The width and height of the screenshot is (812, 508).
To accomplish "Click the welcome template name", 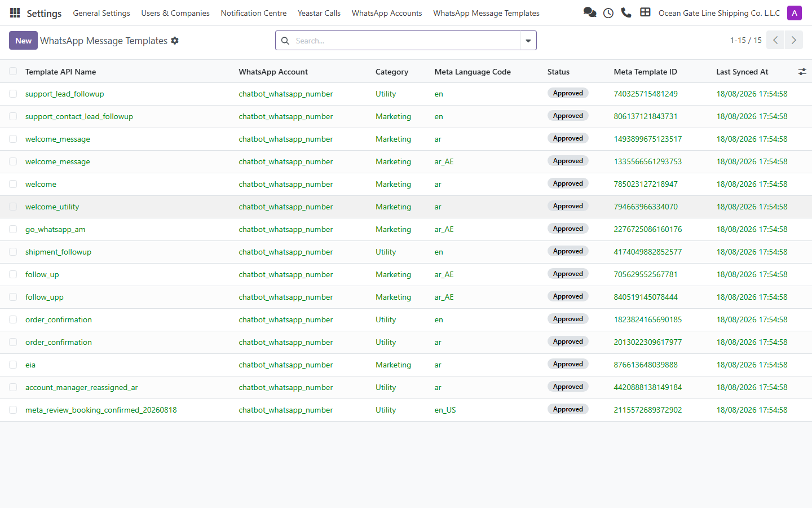I will [41, 184].
